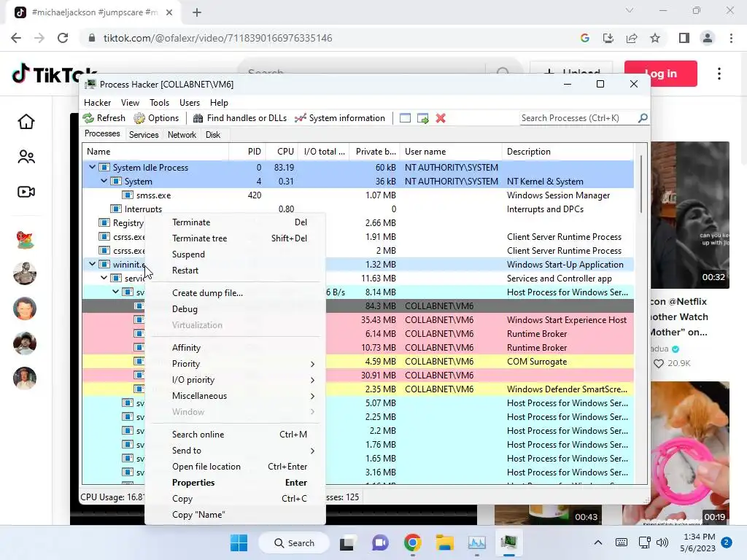
Task: Open Task View icon on taskbar
Action: (347, 542)
